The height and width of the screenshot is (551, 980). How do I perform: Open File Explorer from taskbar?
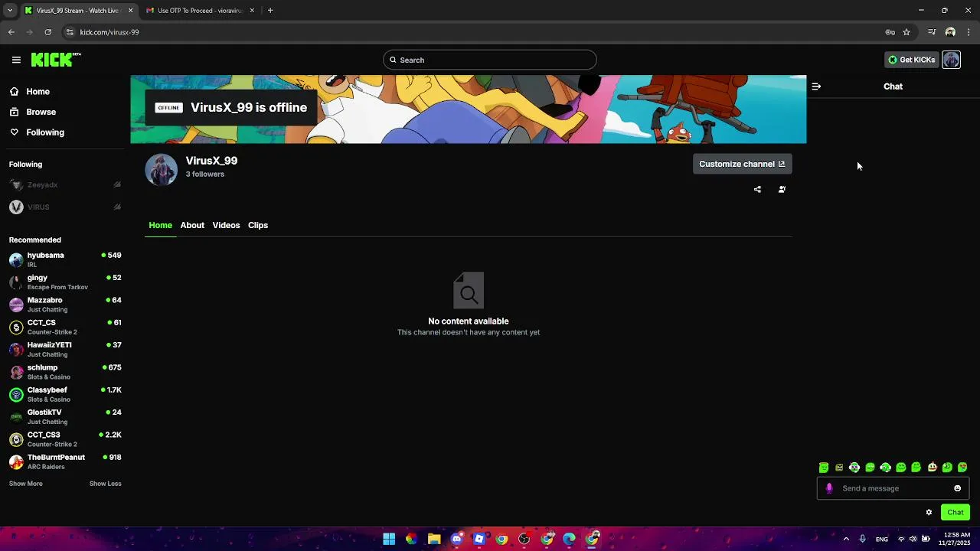(x=434, y=539)
